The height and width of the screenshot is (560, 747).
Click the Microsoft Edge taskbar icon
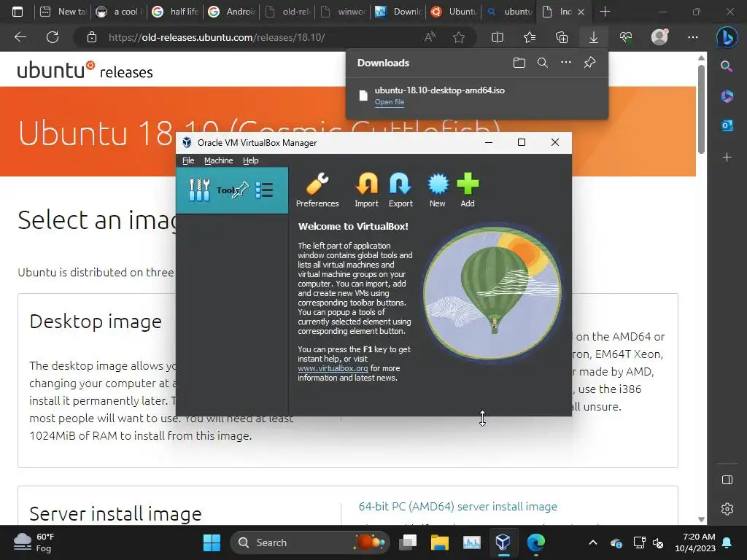click(535, 542)
